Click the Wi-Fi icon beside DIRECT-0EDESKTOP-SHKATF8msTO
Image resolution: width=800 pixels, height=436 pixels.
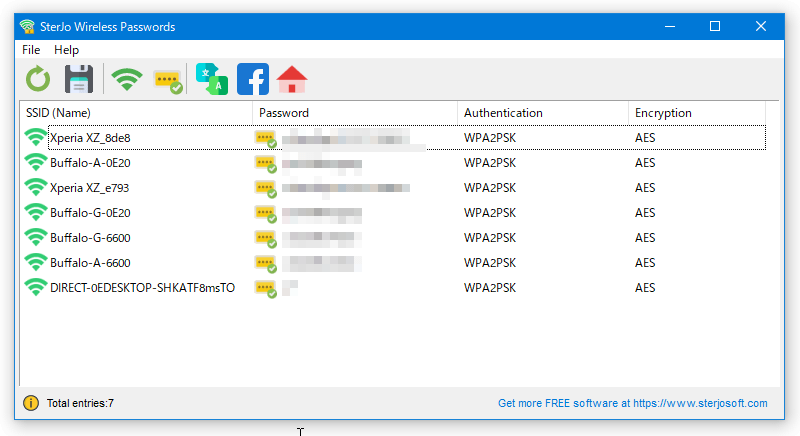tap(36, 288)
